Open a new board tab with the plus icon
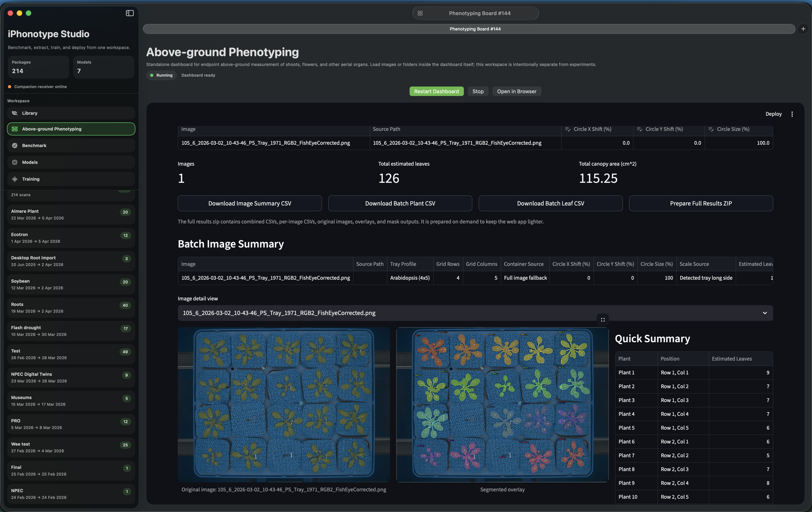Image resolution: width=812 pixels, height=512 pixels. click(x=803, y=29)
